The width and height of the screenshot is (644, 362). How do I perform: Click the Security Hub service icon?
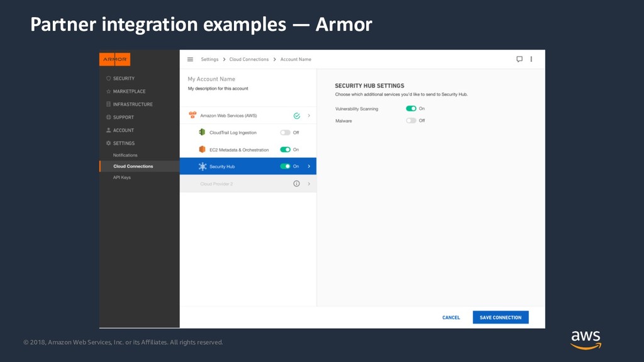tap(203, 166)
